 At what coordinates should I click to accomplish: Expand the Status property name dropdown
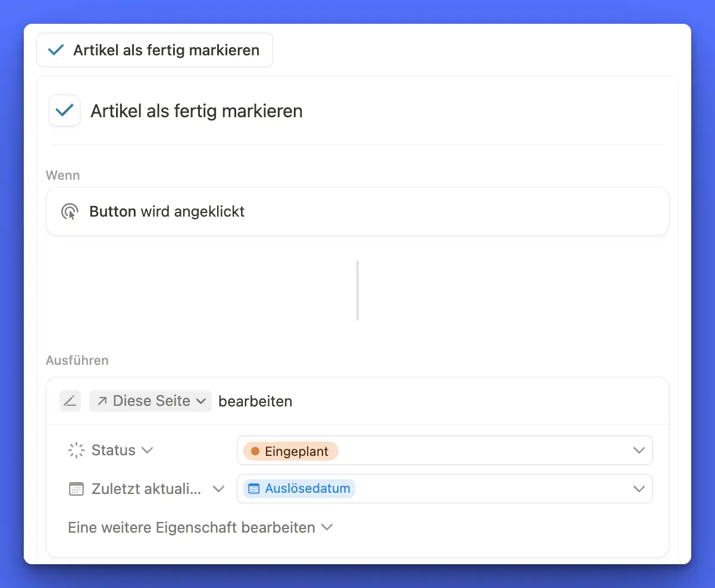(x=147, y=451)
